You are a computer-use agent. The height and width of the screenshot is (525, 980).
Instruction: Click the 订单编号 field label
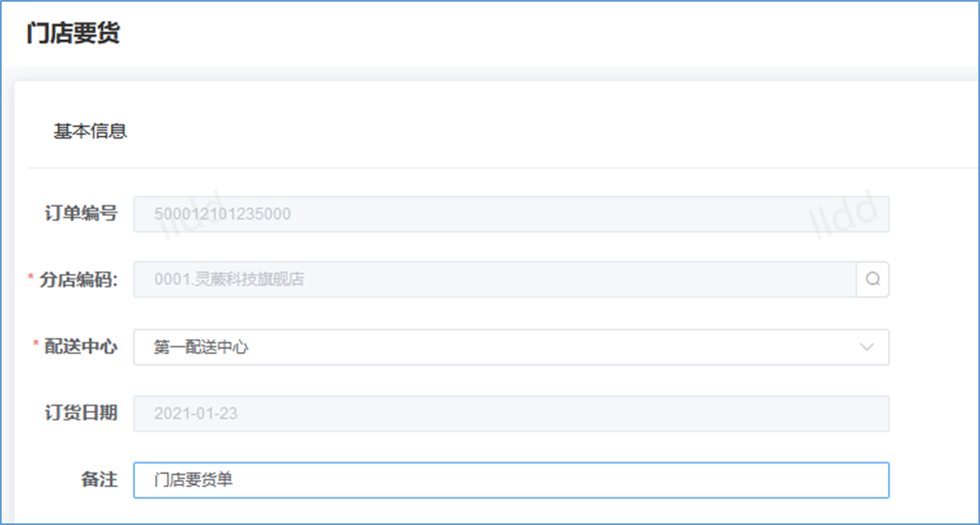(80, 214)
